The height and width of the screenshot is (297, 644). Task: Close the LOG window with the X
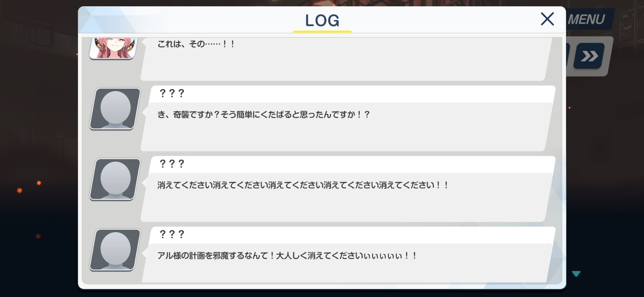pyautogui.click(x=547, y=19)
